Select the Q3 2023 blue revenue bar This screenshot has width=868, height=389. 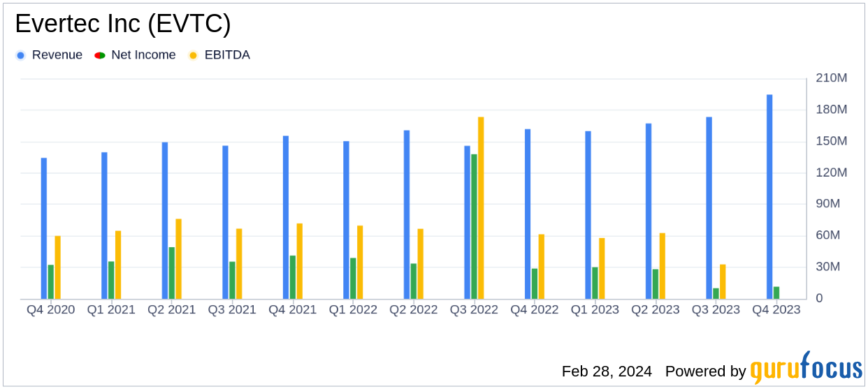(x=709, y=208)
